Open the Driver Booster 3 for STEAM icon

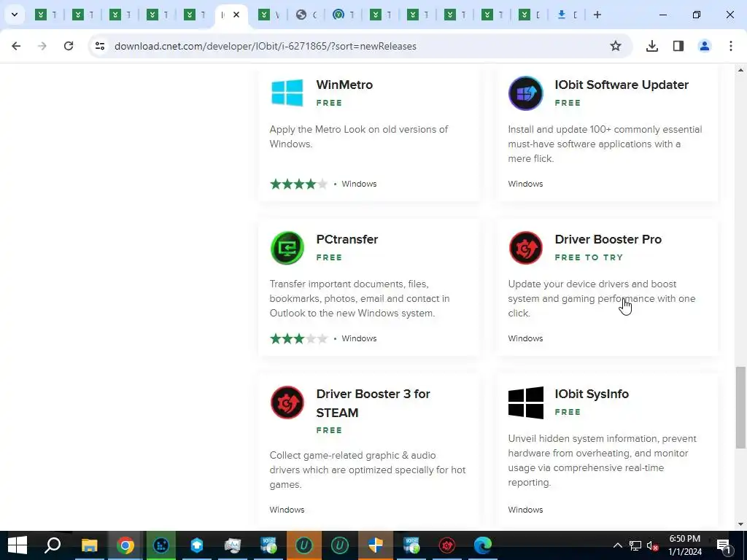point(287,402)
